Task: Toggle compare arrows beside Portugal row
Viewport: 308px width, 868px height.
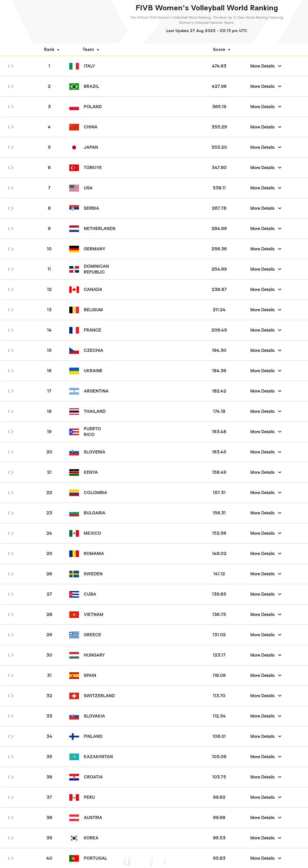Action: 10,858
